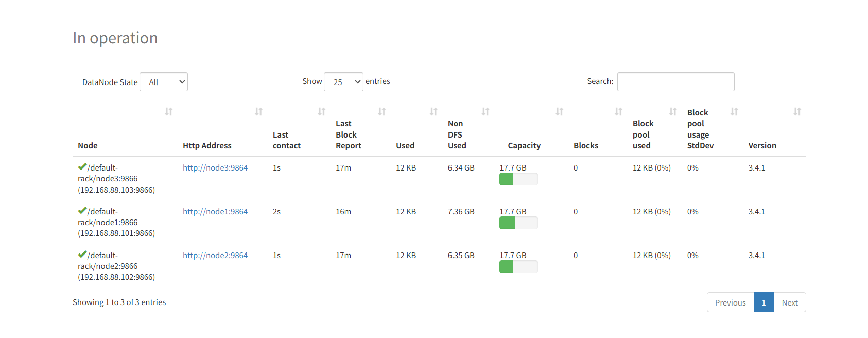
Task: Click green checkmark icon for node3
Action: pos(82,167)
